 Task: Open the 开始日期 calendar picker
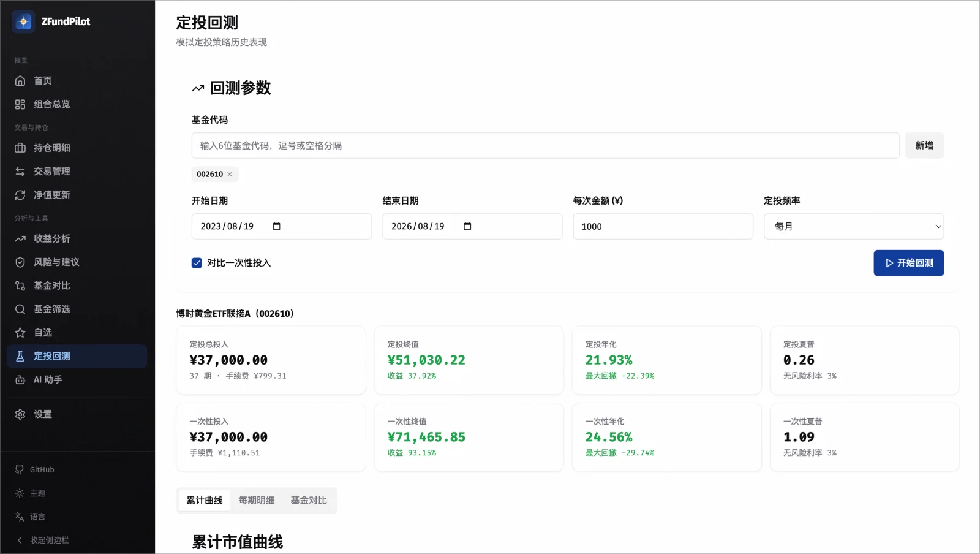coord(276,227)
